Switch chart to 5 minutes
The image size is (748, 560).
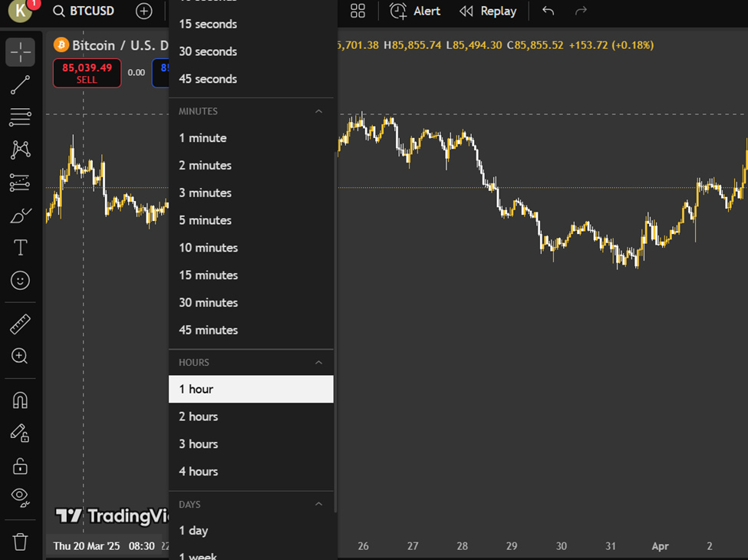[x=251, y=220]
